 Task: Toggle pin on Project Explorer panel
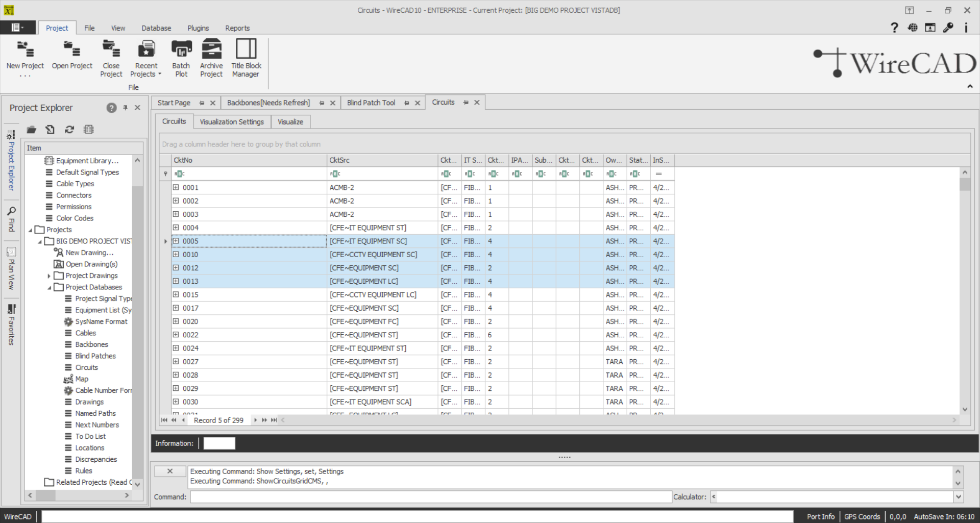coord(125,108)
